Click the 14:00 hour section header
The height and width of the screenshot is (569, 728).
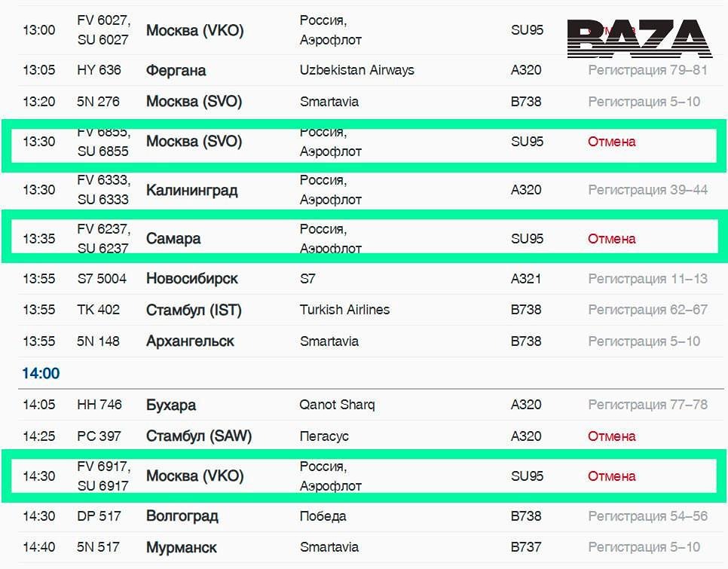pos(41,373)
